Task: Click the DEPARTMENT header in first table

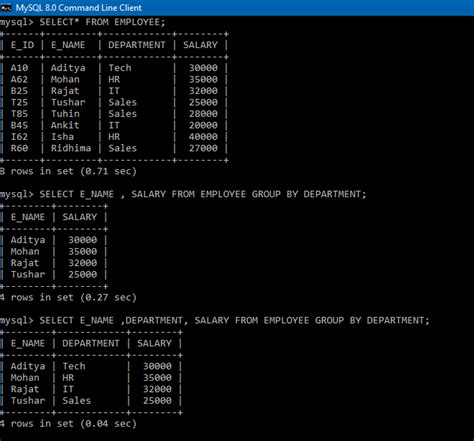Action: 137,45
